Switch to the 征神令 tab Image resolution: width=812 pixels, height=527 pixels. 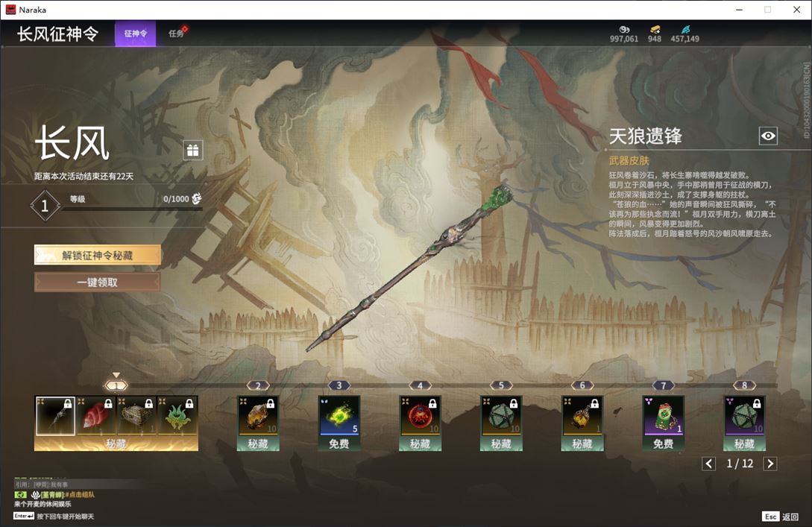pyautogui.click(x=135, y=34)
